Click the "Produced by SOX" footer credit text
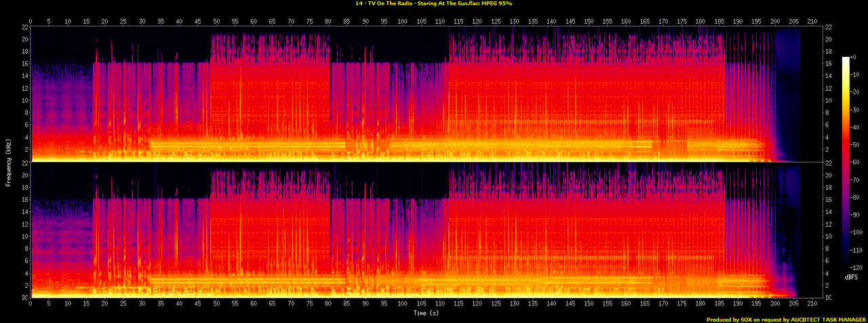Screen dimensions: 868x323 (x=730, y=320)
